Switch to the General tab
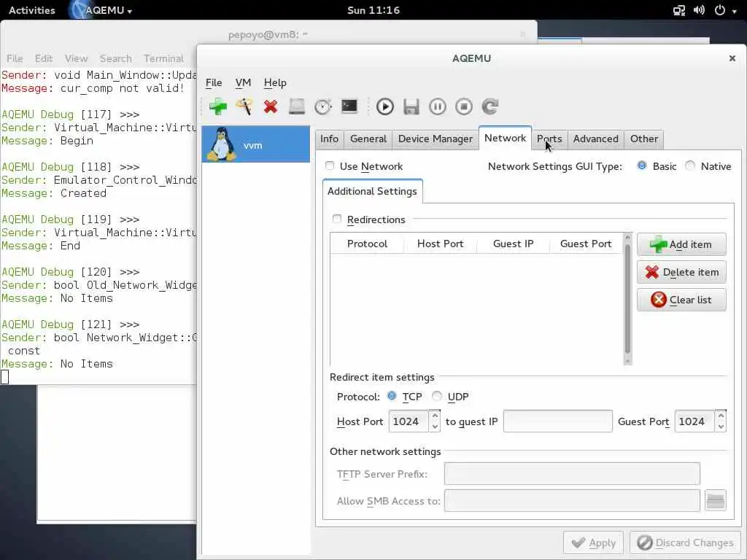 368,139
